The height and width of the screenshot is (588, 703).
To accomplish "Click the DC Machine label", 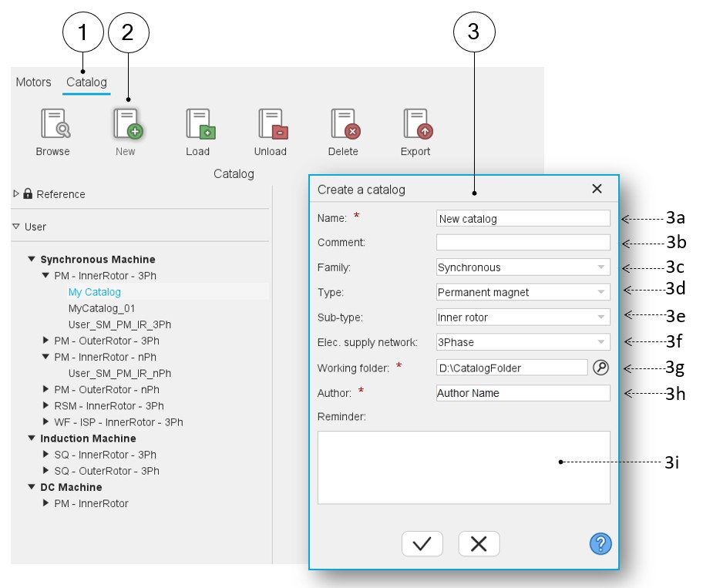I will coord(71,487).
